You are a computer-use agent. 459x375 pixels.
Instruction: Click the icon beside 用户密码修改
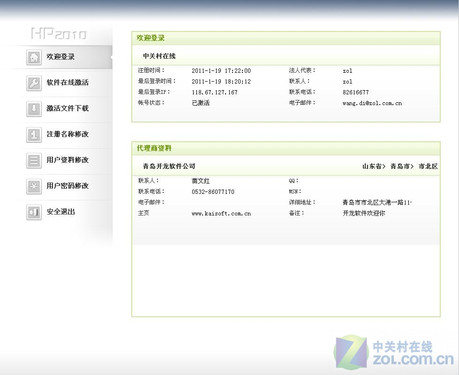coord(34,186)
